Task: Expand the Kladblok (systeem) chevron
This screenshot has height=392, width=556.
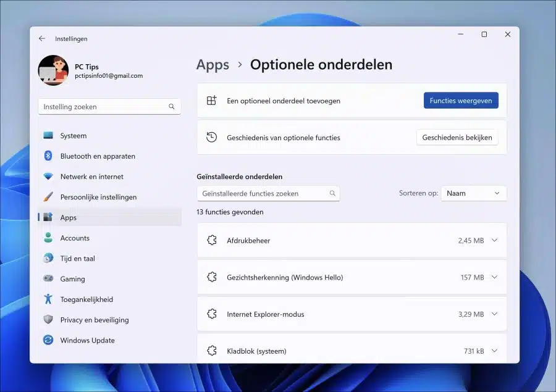Action: 495,351
